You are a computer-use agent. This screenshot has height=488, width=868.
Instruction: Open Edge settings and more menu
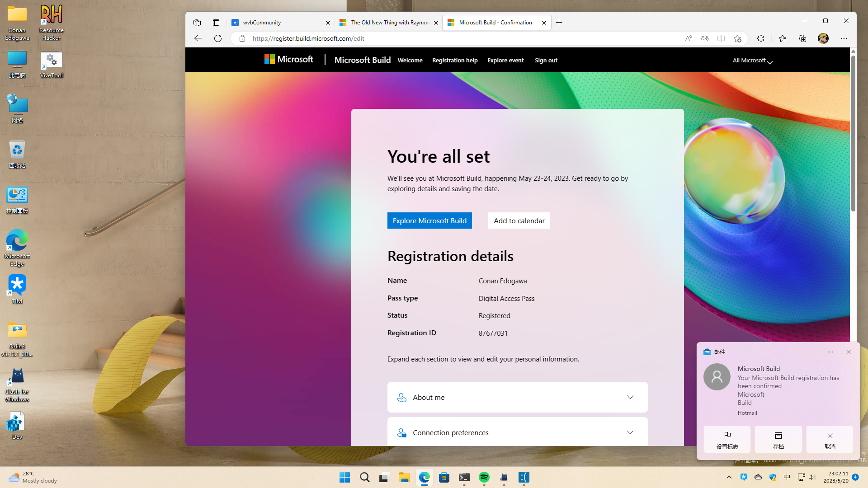tap(844, 38)
